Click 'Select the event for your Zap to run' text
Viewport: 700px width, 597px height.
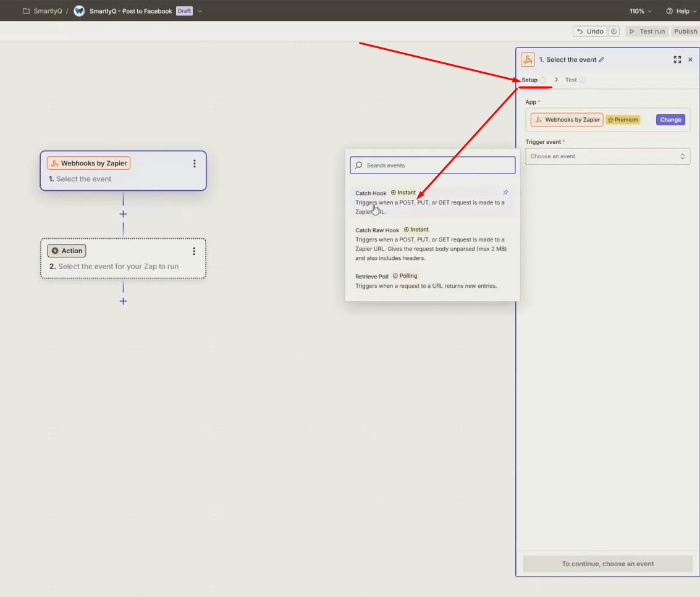coord(118,266)
